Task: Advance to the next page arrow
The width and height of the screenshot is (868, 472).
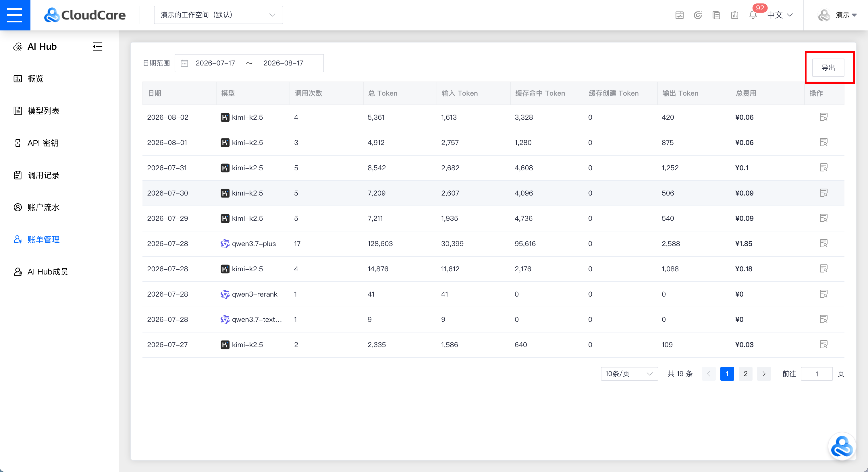Action: pos(764,374)
